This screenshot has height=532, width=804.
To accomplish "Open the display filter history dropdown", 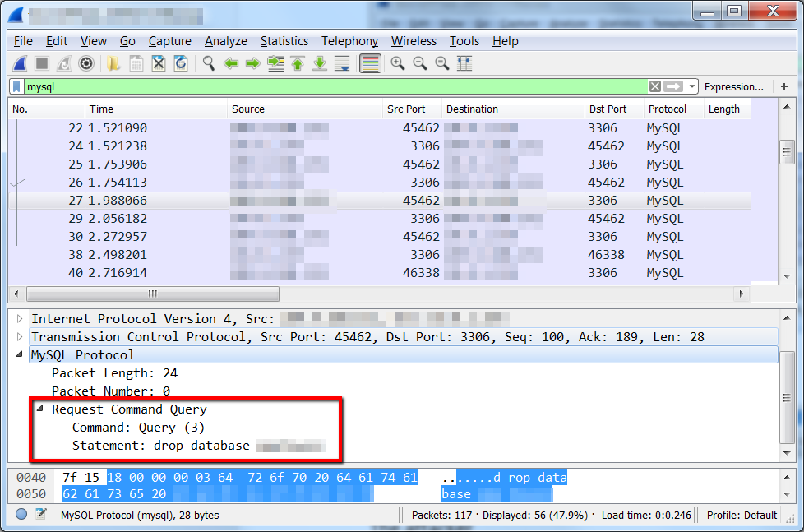I will pos(692,86).
